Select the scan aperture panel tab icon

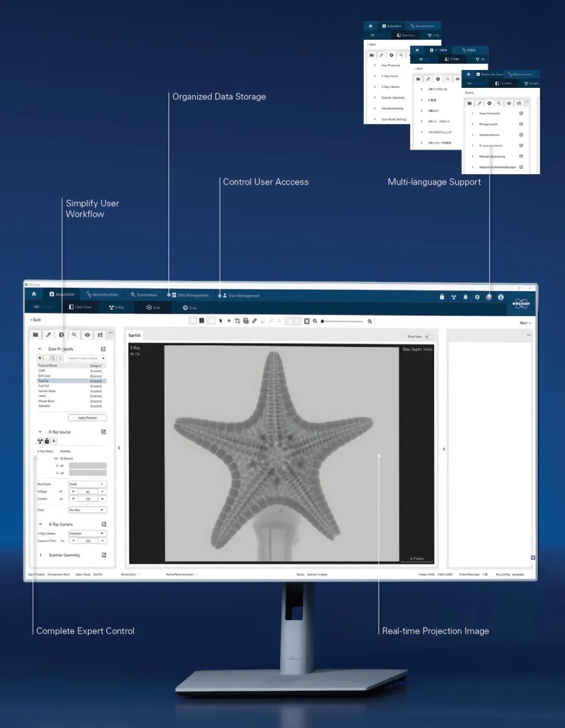61,335
